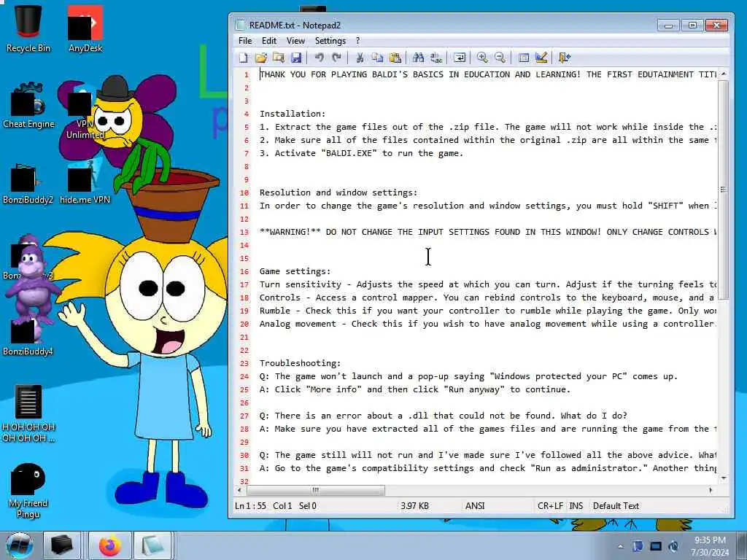Open the taskbar clock showing 9:35 PM
747x560 pixels.
click(710, 546)
